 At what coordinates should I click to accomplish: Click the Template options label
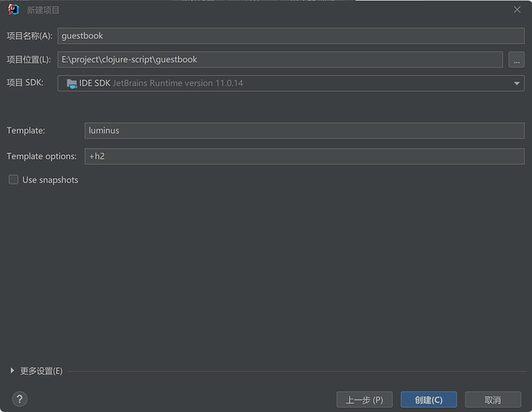[x=41, y=157]
